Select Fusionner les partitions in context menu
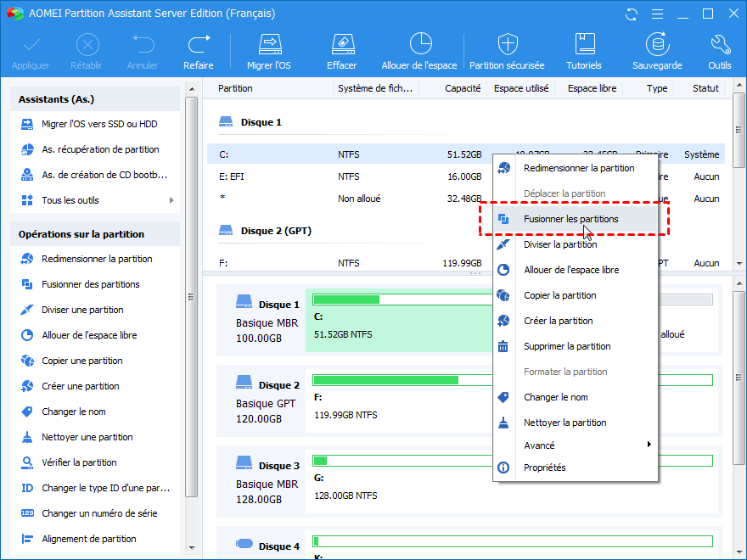The width and height of the screenshot is (747, 560). click(570, 219)
